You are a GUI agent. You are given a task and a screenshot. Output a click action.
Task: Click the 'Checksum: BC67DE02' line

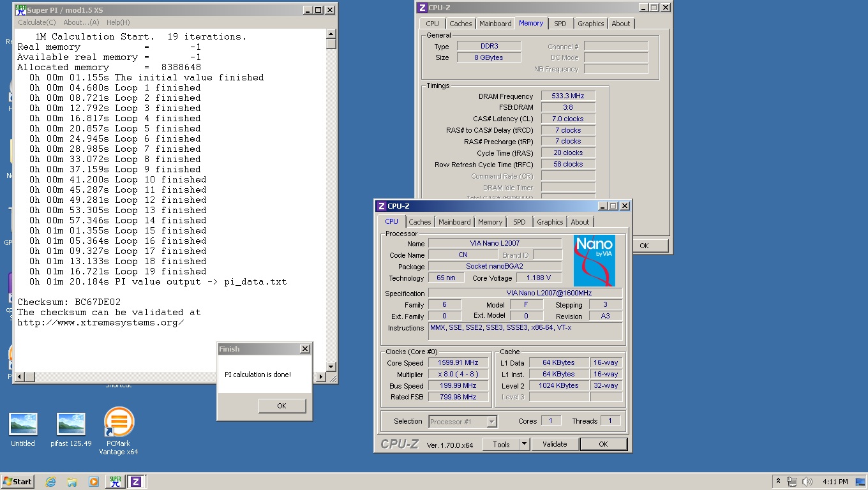(69, 302)
